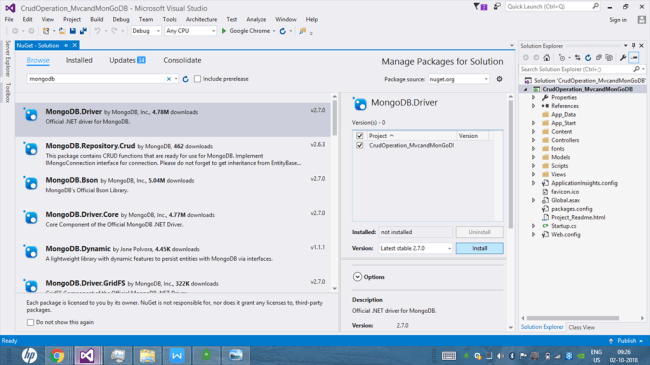Click the Publish status bar button

pyautogui.click(x=626, y=341)
